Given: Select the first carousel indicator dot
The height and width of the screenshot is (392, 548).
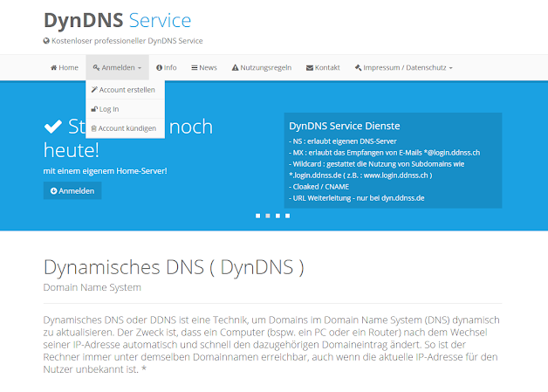Looking at the screenshot, I should pos(258,216).
